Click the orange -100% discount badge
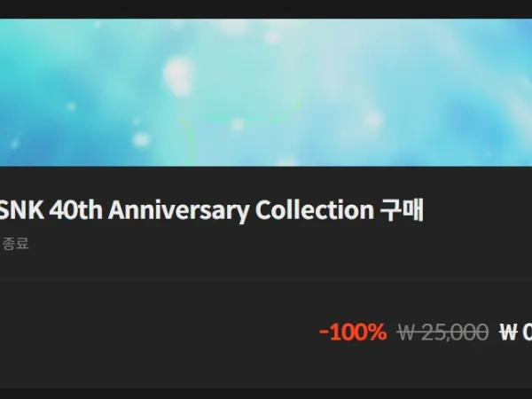Screen dimensions: 532x399 click(353, 332)
